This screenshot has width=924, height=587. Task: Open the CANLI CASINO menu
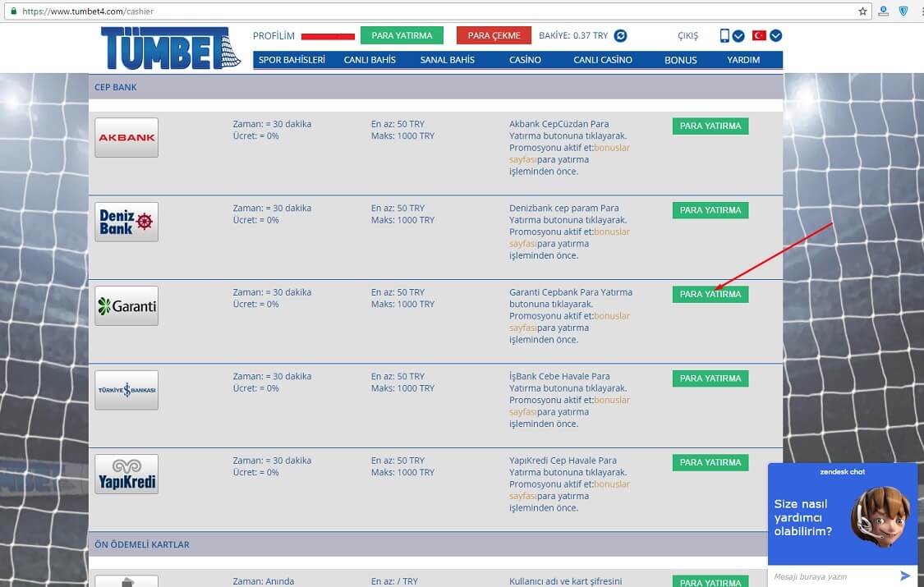coord(602,60)
